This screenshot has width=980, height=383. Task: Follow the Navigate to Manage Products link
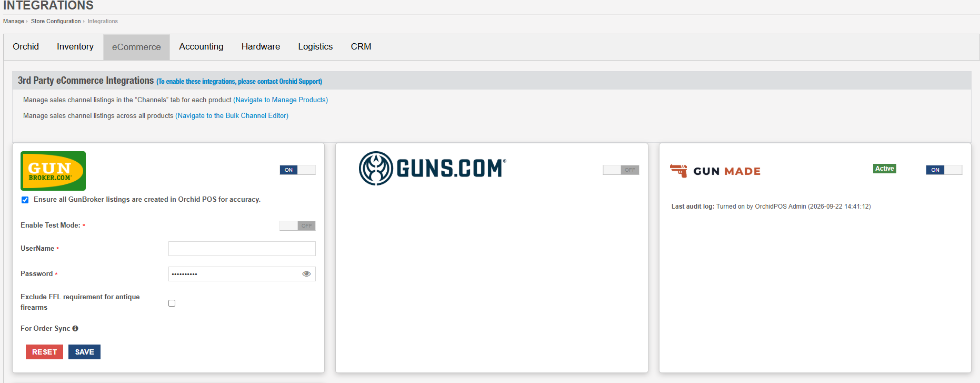pyautogui.click(x=281, y=100)
